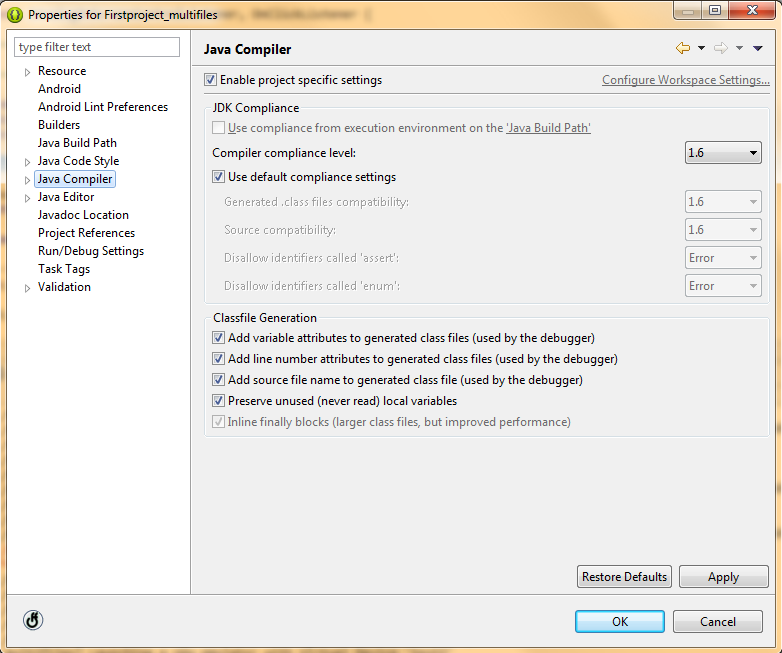782x653 pixels.
Task: Expand the Resource tree node
Action: pyautogui.click(x=27, y=72)
